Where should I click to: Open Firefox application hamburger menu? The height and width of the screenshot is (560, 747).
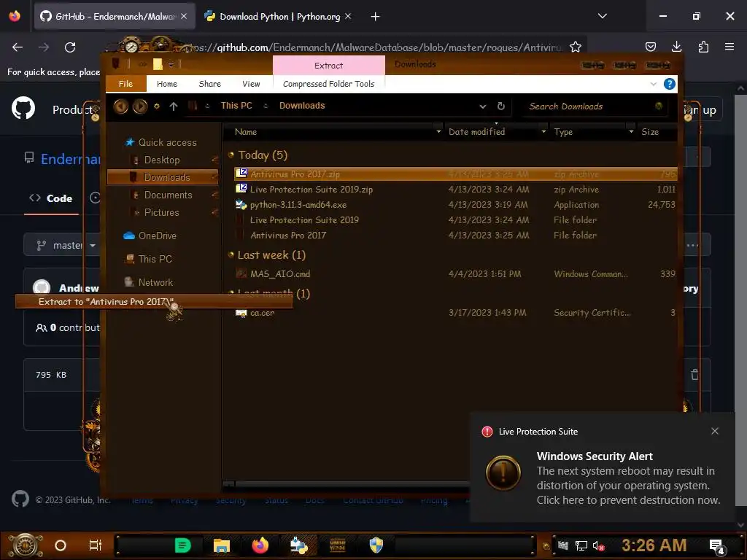click(x=729, y=47)
